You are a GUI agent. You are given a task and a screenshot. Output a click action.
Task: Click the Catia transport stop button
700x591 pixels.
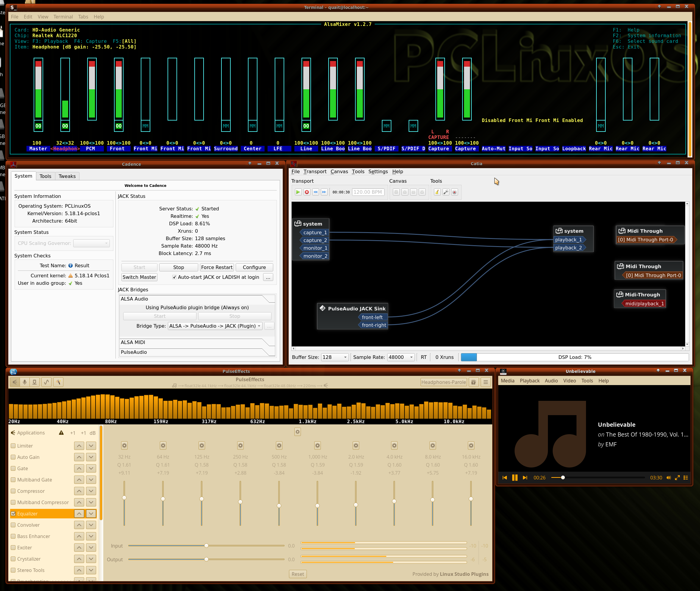click(306, 192)
